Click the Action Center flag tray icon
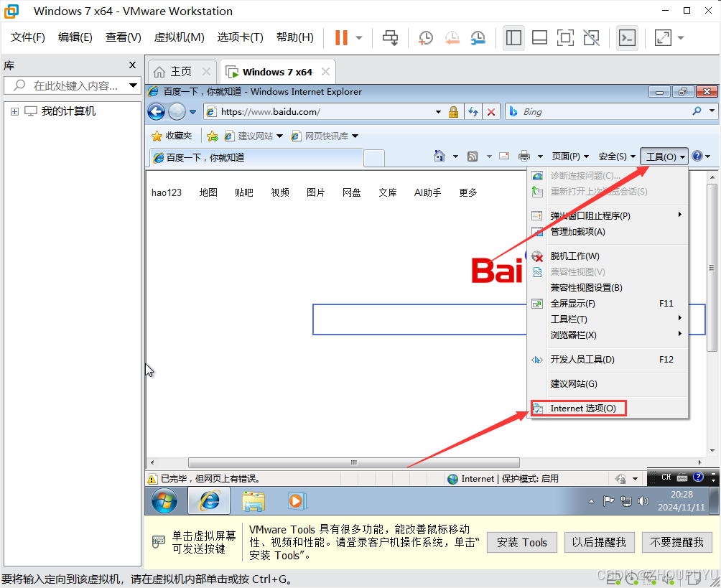 tap(608, 500)
